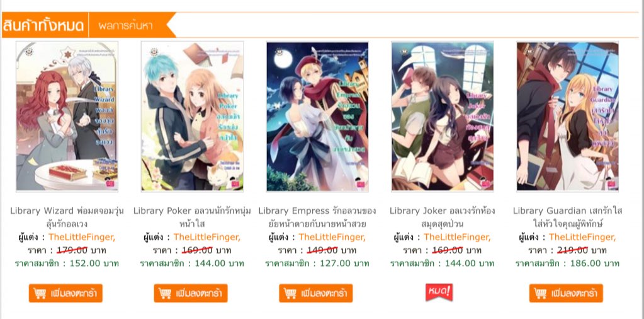Select the สินค้าทั้งหมด tab
Image resolution: width=644 pixels, height=319 pixels.
pos(44,25)
